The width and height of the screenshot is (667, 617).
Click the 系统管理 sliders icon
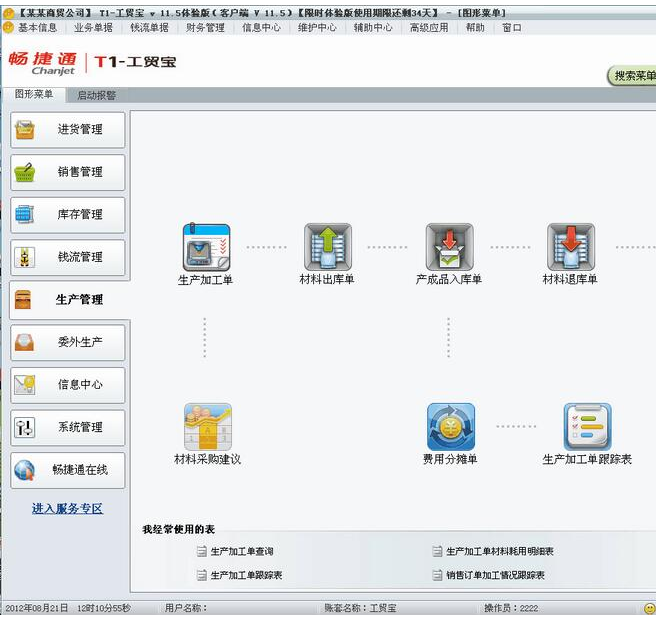click(25, 427)
